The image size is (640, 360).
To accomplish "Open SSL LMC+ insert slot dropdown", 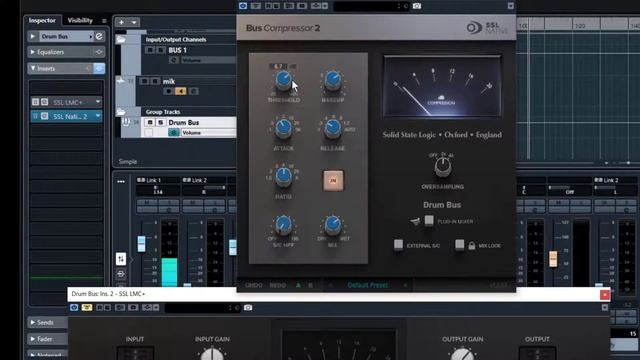I will (98, 102).
